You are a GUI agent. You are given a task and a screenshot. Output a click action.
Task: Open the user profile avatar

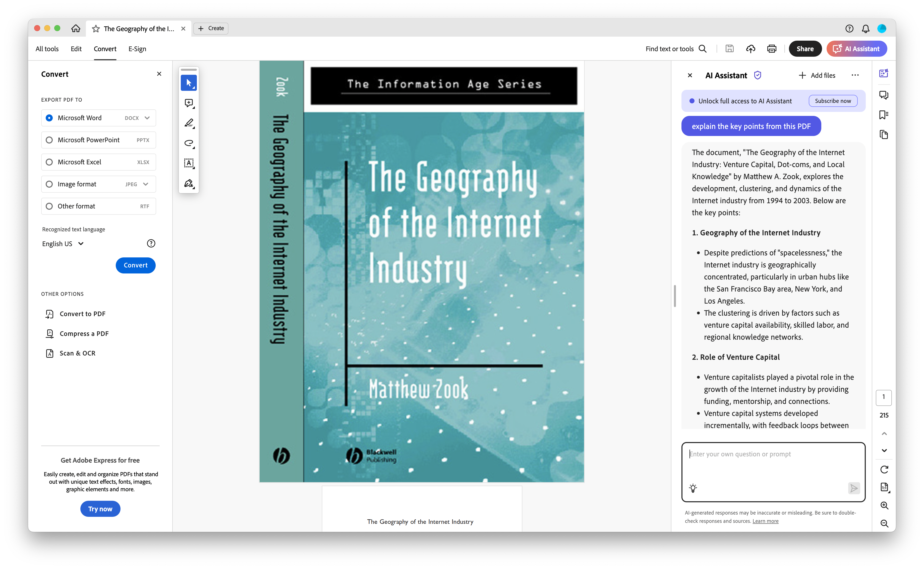882,29
